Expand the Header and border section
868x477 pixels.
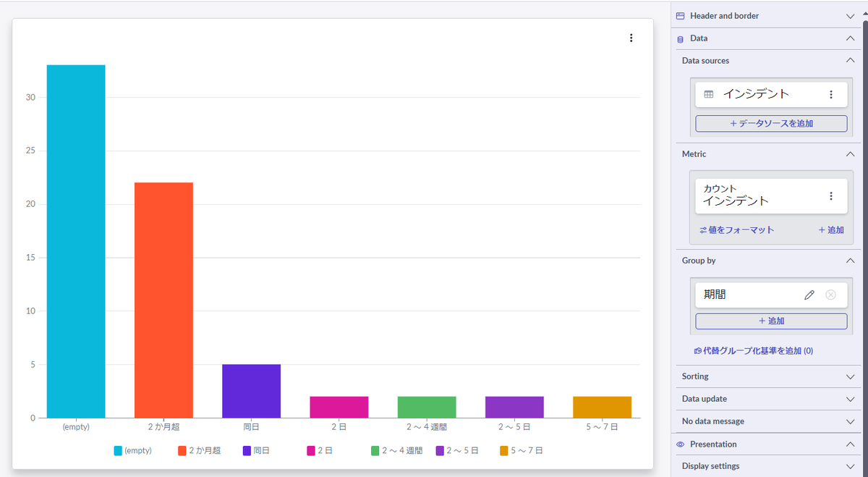pyautogui.click(x=851, y=15)
